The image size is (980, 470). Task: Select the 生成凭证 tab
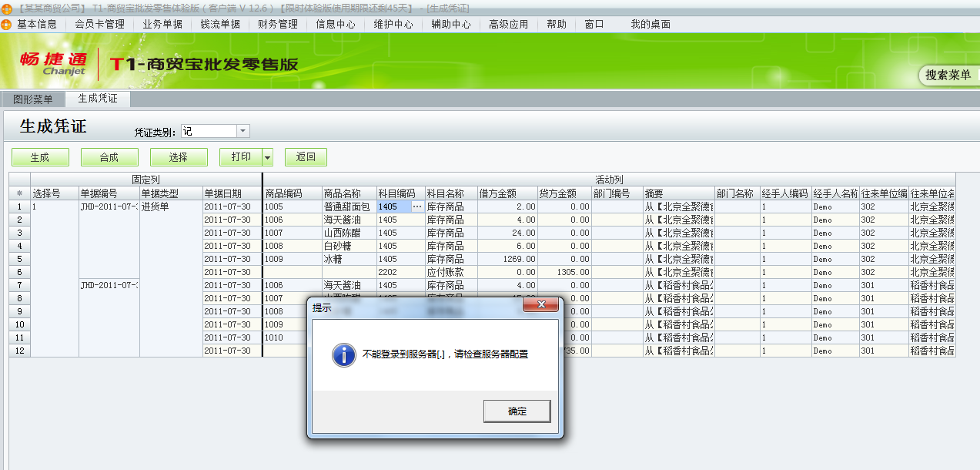(x=98, y=99)
